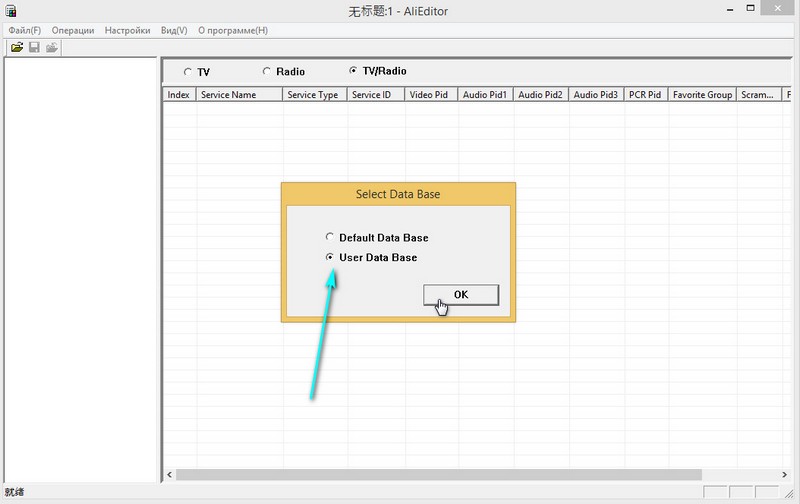Click the AliEditor app icon in title bar

[x=11, y=10]
